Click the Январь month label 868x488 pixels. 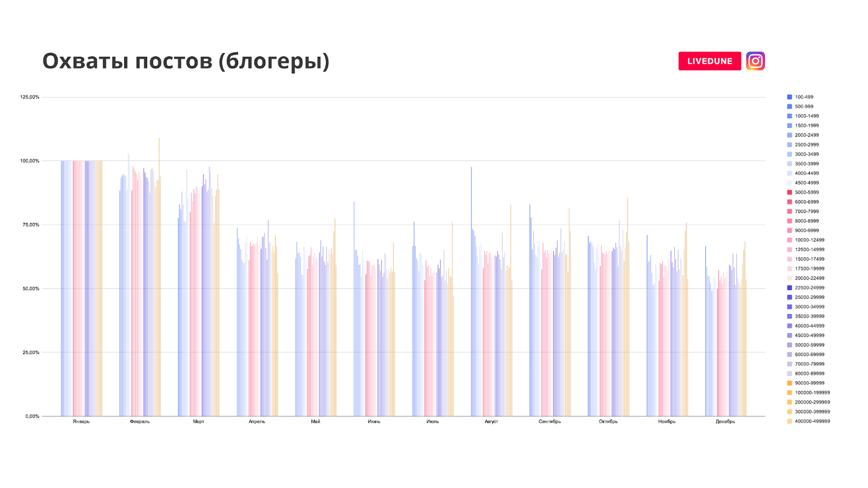click(x=81, y=422)
